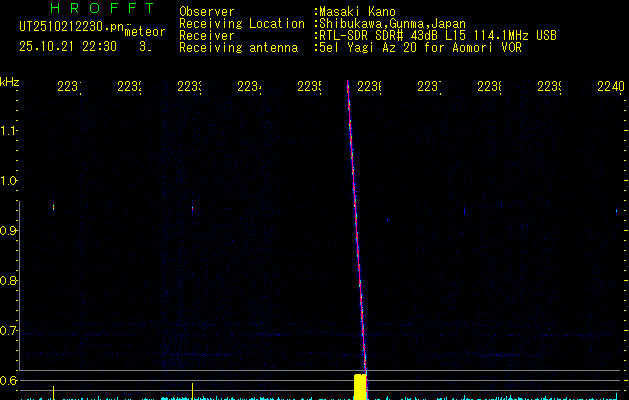This screenshot has width=629, height=400.
Task: Click the yellow signal burst block at bottom
Action: [359, 386]
